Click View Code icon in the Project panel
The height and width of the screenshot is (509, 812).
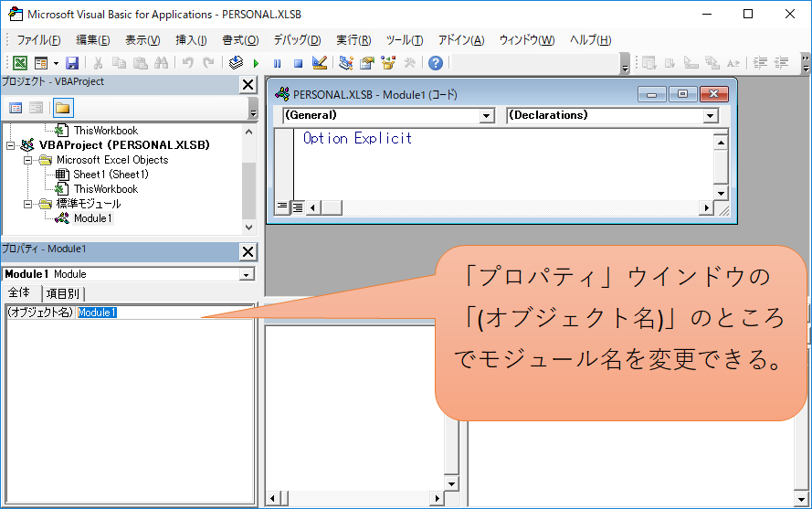coord(16,108)
